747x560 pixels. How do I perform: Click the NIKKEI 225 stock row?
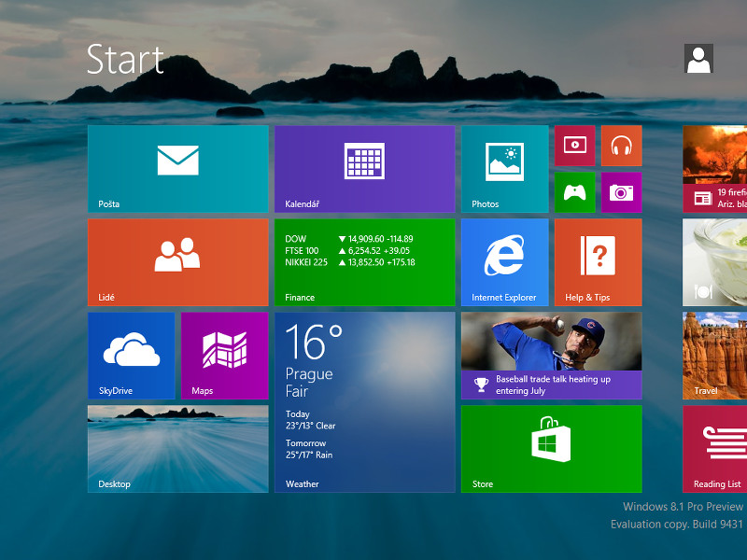coord(350,262)
